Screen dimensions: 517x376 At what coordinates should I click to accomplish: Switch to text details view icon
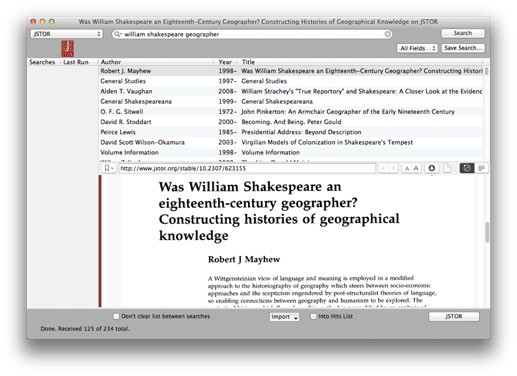[x=481, y=168]
